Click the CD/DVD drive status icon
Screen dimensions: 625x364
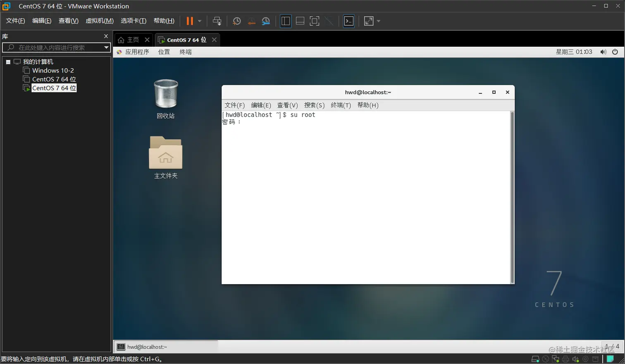546,359
